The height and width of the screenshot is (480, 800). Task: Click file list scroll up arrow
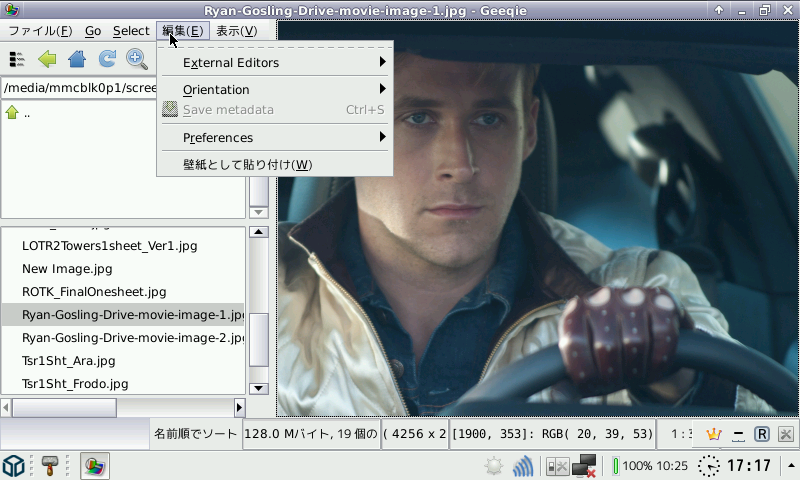(x=259, y=232)
